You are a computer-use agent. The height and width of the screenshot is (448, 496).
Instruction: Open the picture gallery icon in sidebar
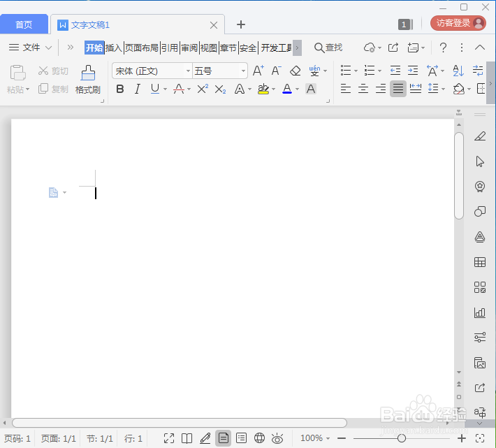point(479,363)
